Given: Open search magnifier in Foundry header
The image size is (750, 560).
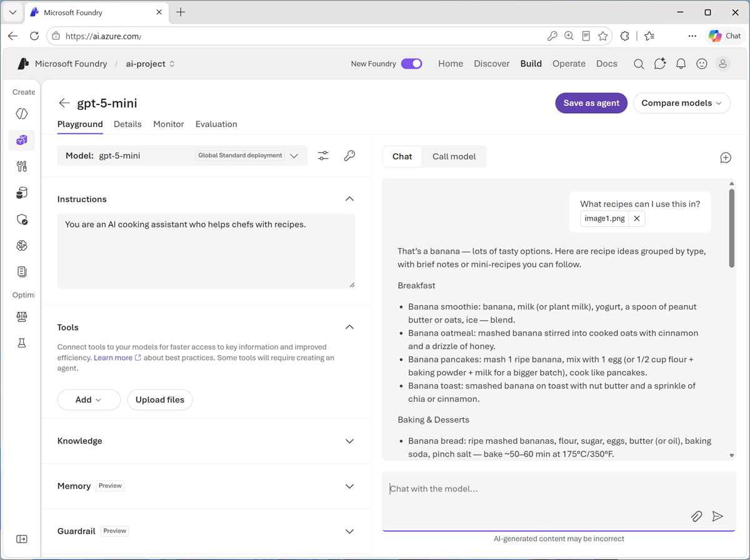Looking at the screenshot, I should point(639,64).
